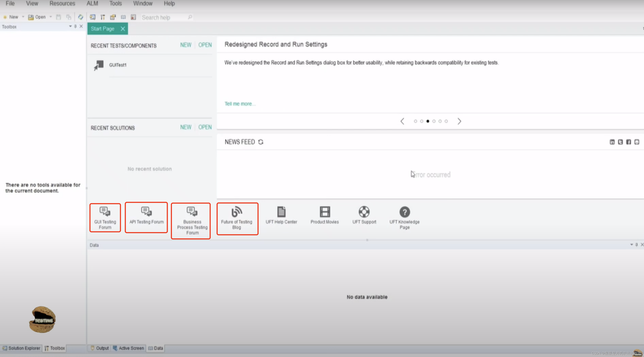Open the Toolbox pane options dropdown arrow
644x357 pixels.
tap(70, 26)
